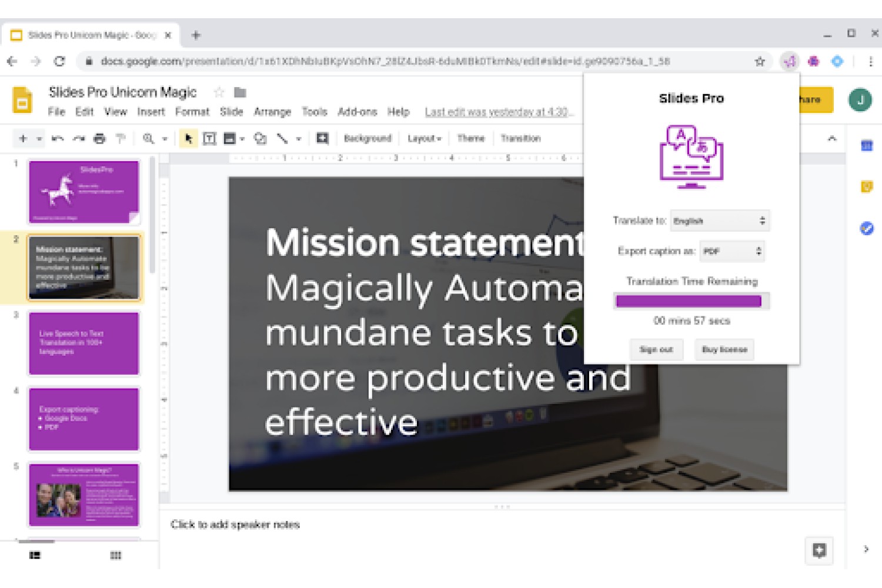Click the purple puzzle extension icon
The image size is (882, 588).
(x=814, y=61)
